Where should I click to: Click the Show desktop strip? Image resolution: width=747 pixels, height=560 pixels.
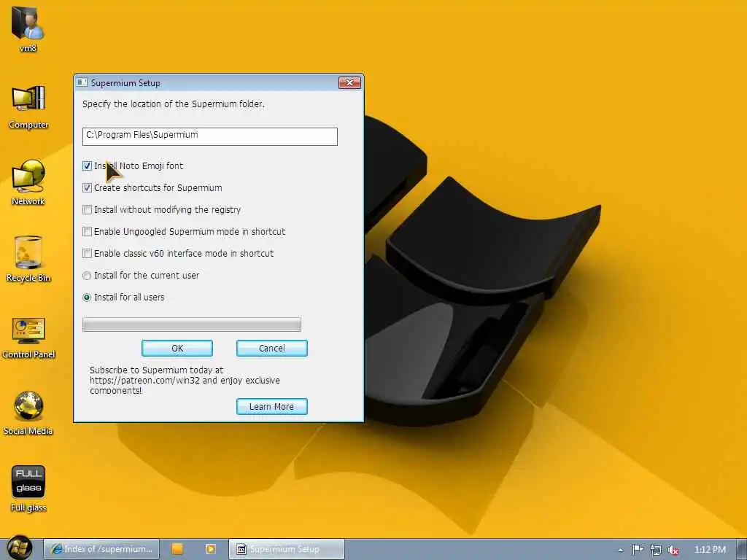tap(742, 549)
